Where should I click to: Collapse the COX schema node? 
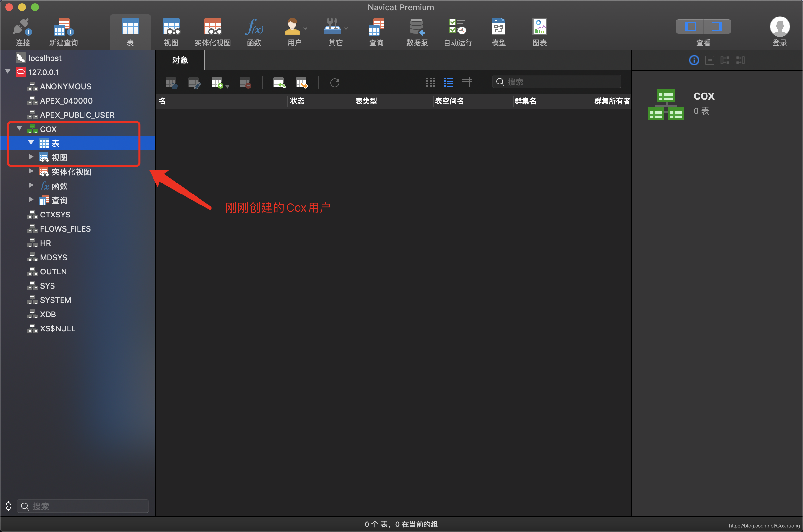pyautogui.click(x=20, y=128)
